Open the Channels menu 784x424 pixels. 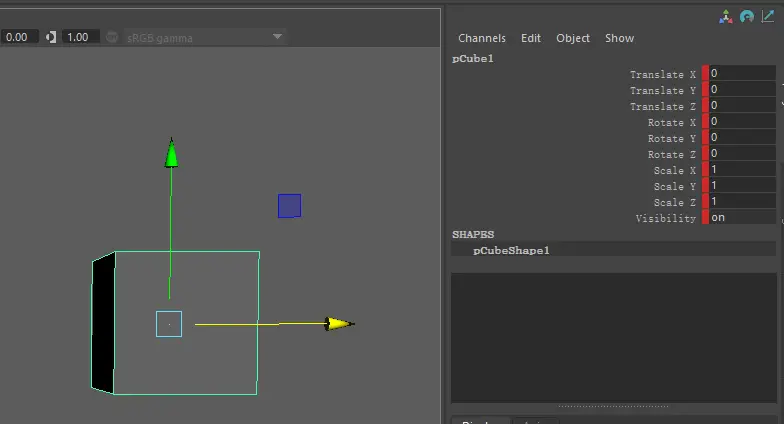coord(482,38)
